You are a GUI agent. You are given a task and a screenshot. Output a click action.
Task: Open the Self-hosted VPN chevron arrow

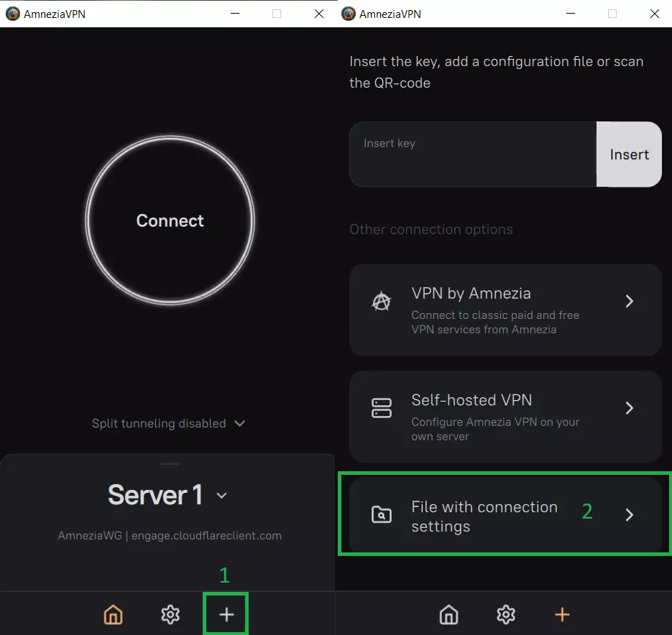pyautogui.click(x=630, y=408)
